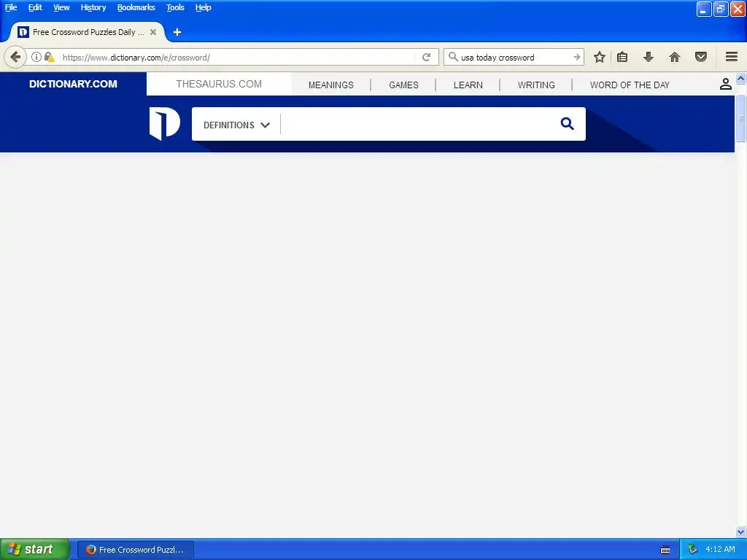Click the vertical scrollbar thumb

click(741, 118)
